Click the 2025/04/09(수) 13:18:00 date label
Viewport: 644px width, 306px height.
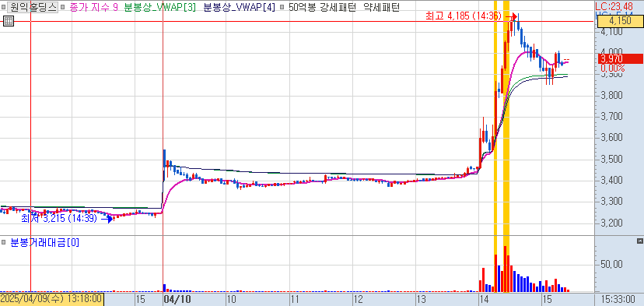click(x=51, y=298)
